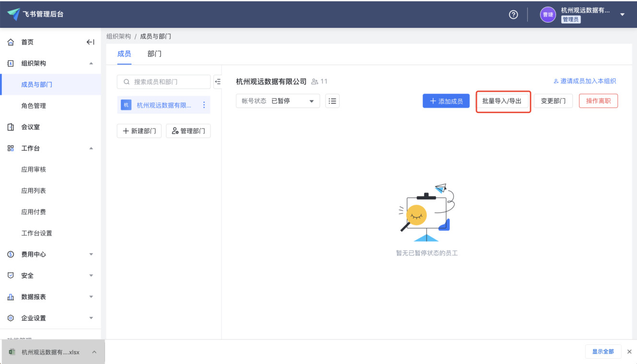Click the 添加成员 button
The height and width of the screenshot is (364, 637).
446,101
